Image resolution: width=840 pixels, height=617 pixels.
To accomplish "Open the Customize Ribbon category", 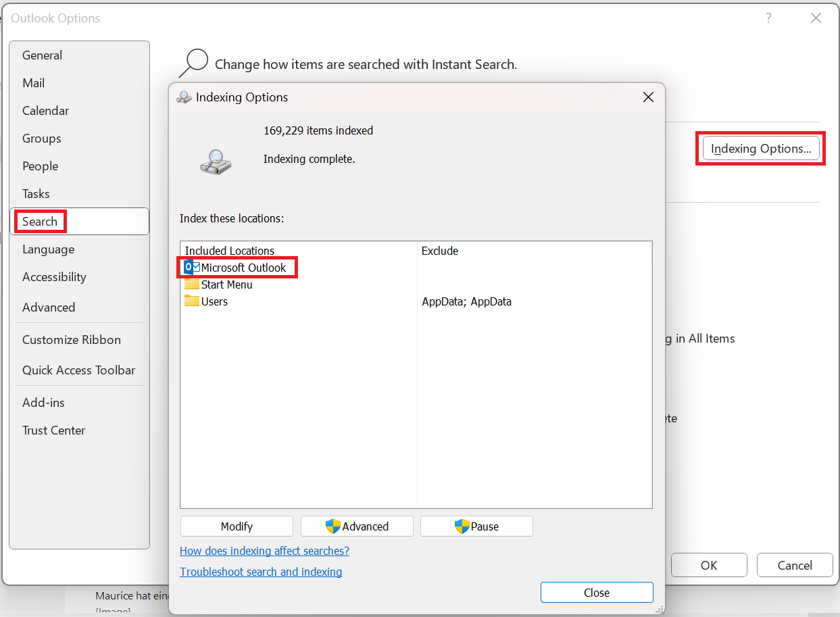I will pos(79,340).
